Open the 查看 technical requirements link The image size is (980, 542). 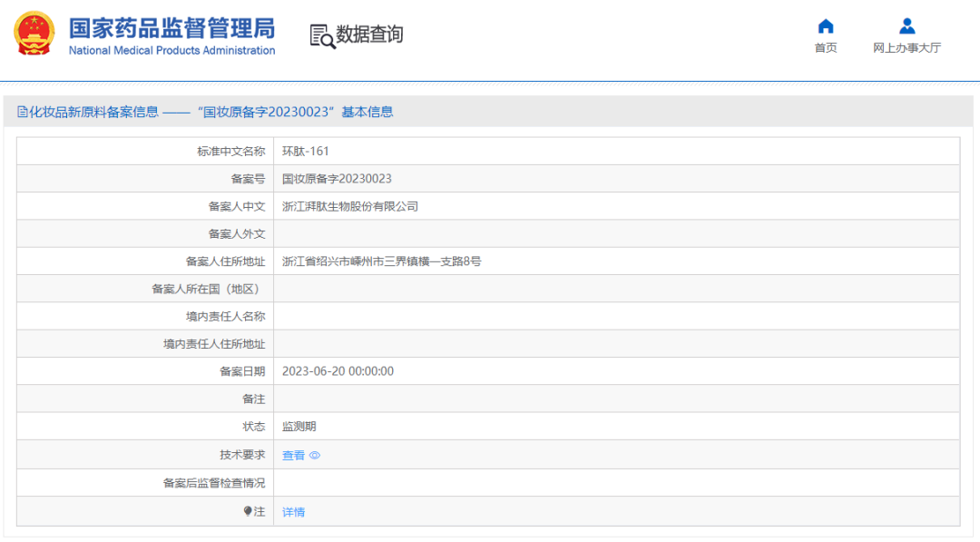[293, 455]
